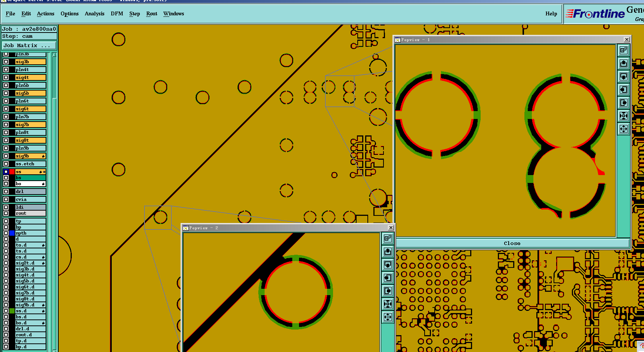Open the Step menu

pos(135,14)
